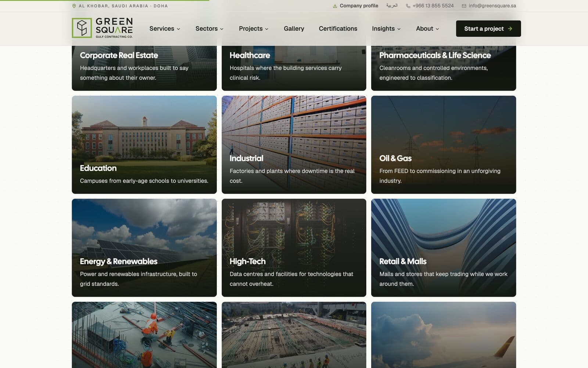This screenshot has width=588, height=368.
Task: Click the 'AL KHOBAR, SAUDI ARABIA · DOHA' text
Action: [123, 6]
